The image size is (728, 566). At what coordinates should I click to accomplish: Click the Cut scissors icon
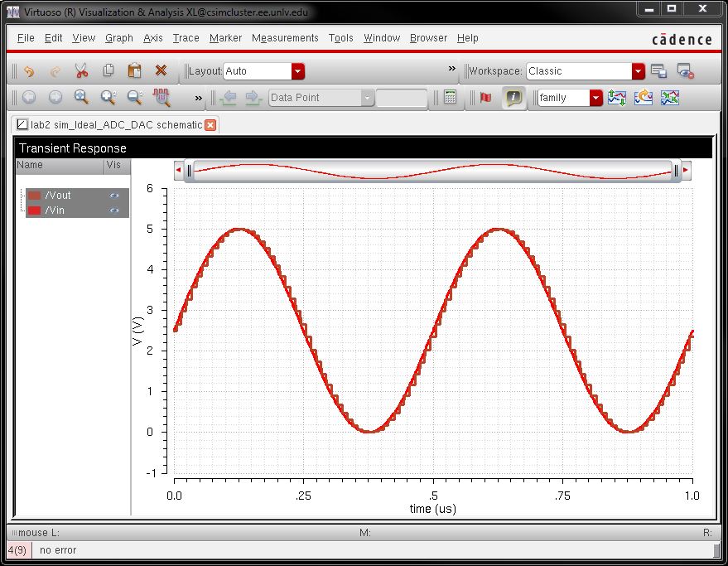click(81, 71)
